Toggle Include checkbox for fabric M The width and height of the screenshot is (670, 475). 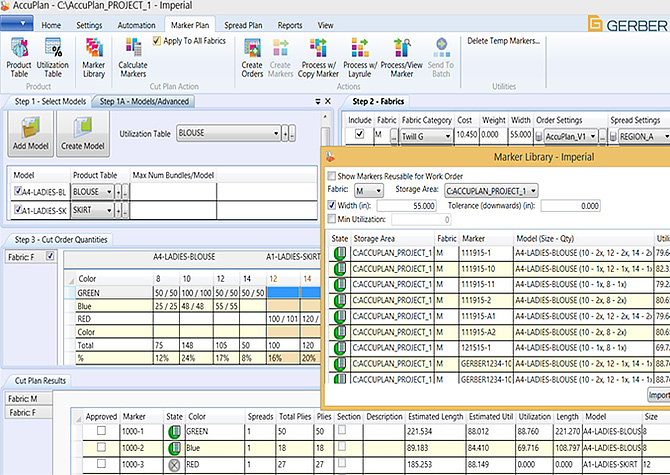tap(360, 134)
